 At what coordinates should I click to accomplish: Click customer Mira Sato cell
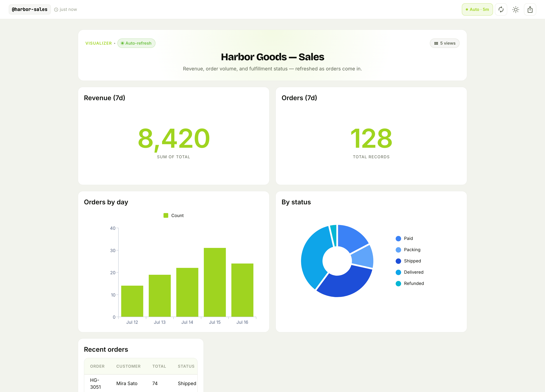click(127, 383)
